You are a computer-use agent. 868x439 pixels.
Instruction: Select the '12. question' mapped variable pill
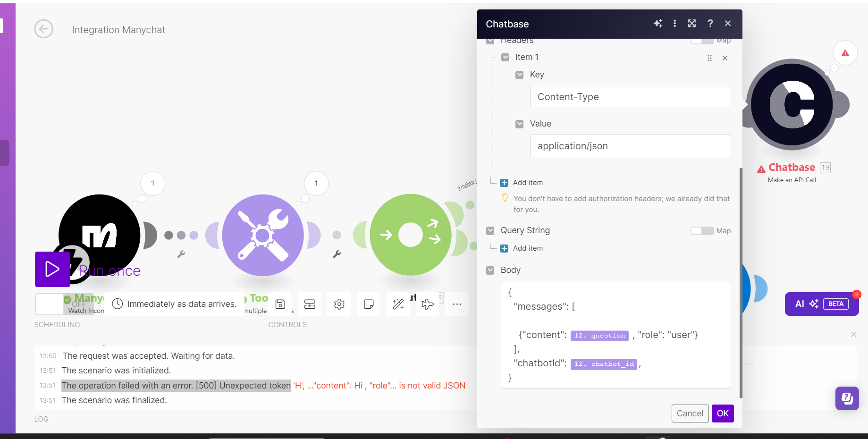click(599, 336)
